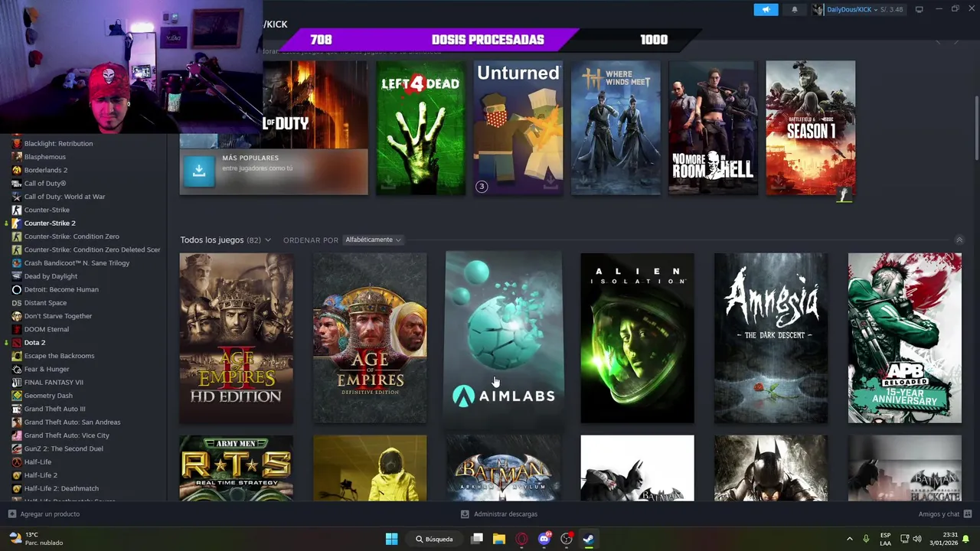Show hidden icons in the system tray
Image resolution: width=980 pixels, height=551 pixels.
(x=849, y=539)
